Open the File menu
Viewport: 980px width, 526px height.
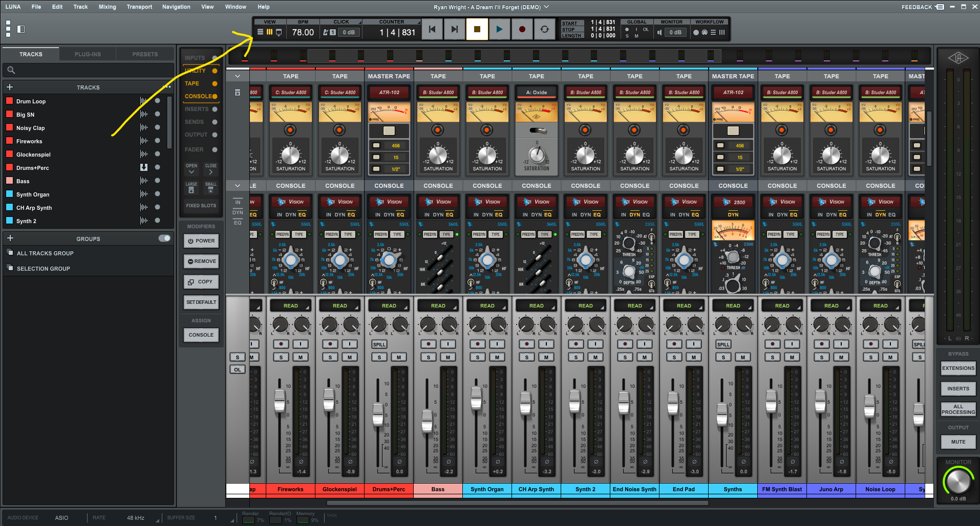(36, 7)
